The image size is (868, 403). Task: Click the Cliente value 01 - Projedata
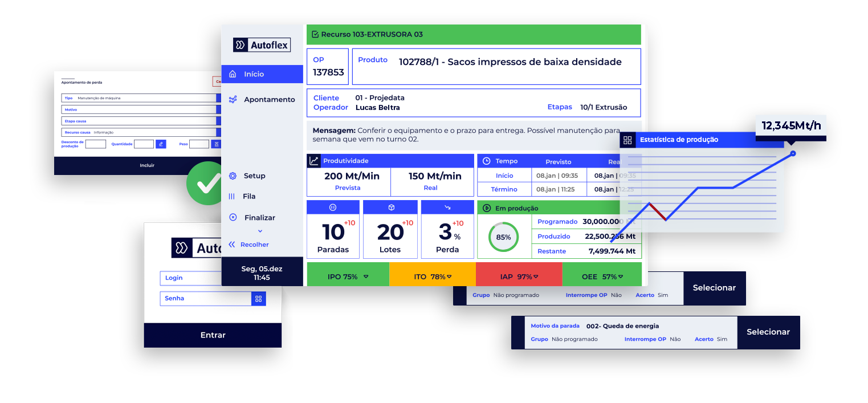click(x=380, y=98)
